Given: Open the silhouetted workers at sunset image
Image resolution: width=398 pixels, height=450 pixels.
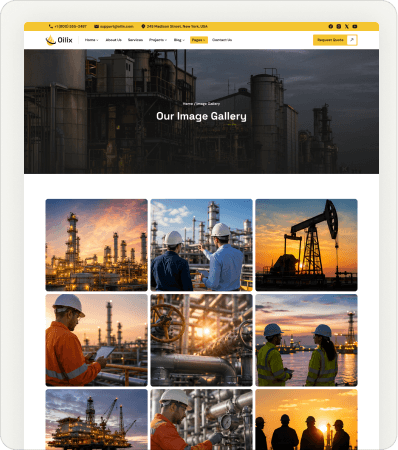Looking at the screenshot, I should (306, 419).
